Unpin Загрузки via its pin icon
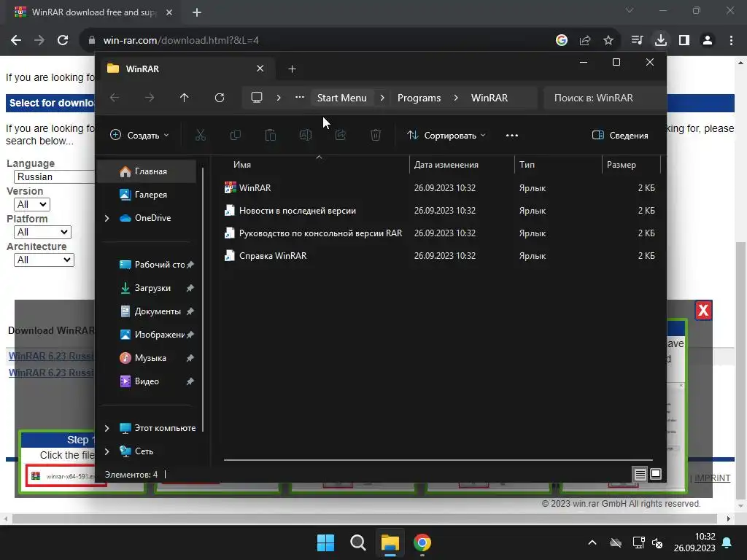747x560 pixels. (x=190, y=287)
